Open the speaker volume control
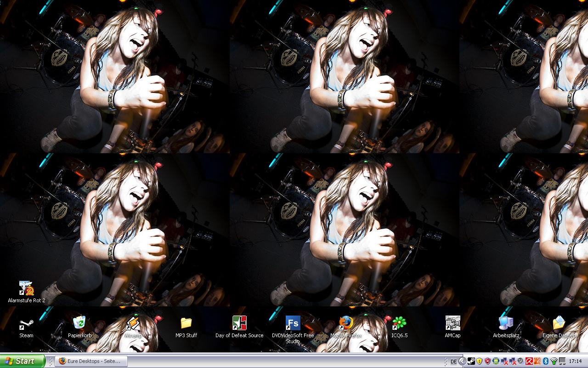The width and height of the screenshot is (588, 368). (520, 361)
